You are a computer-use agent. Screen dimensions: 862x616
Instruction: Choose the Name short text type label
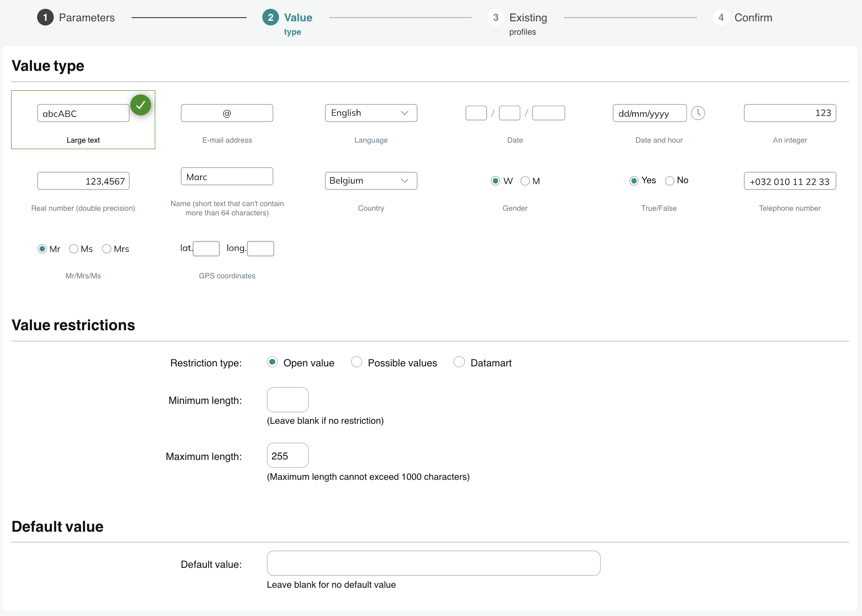(227, 208)
